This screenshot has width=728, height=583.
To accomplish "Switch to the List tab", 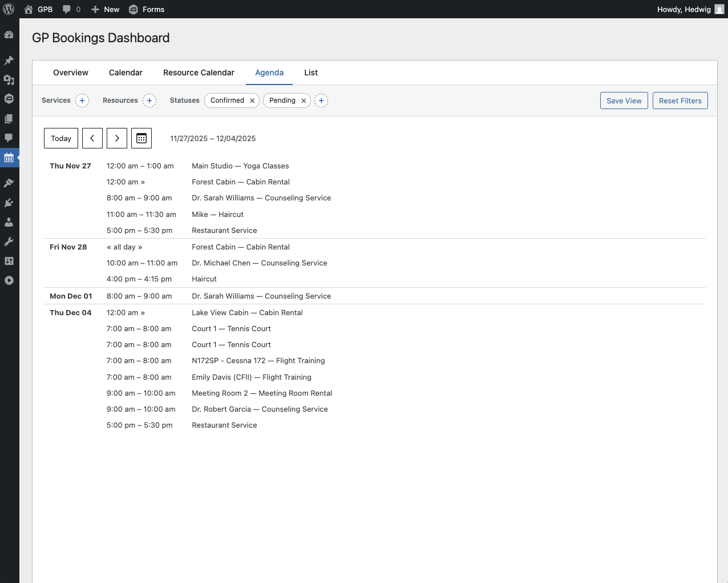I will 311,73.
